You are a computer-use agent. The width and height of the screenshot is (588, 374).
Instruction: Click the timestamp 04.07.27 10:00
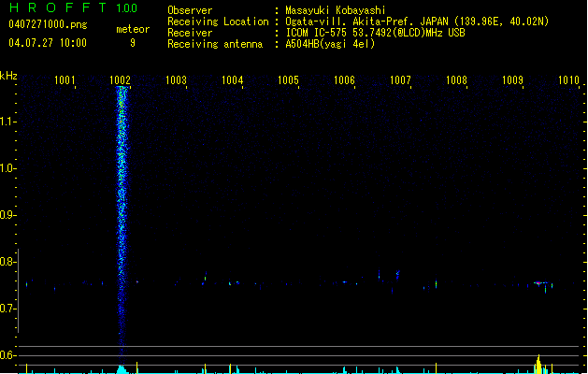[48, 43]
